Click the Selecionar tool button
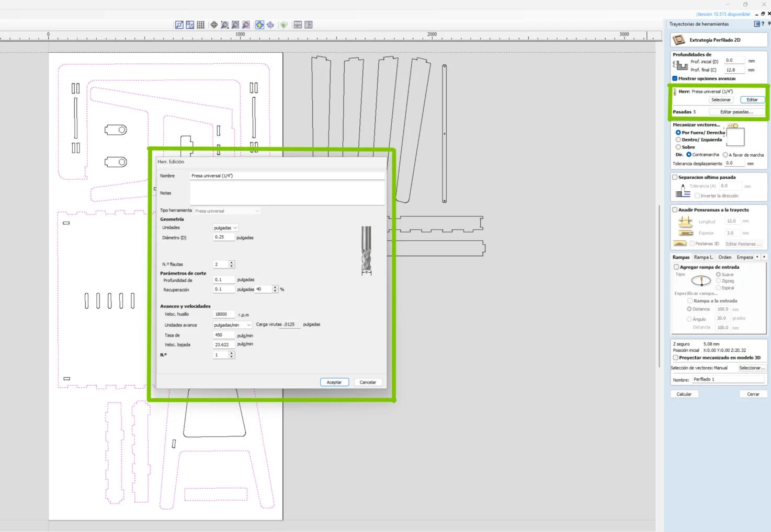The width and height of the screenshot is (771, 532). coord(721,100)
